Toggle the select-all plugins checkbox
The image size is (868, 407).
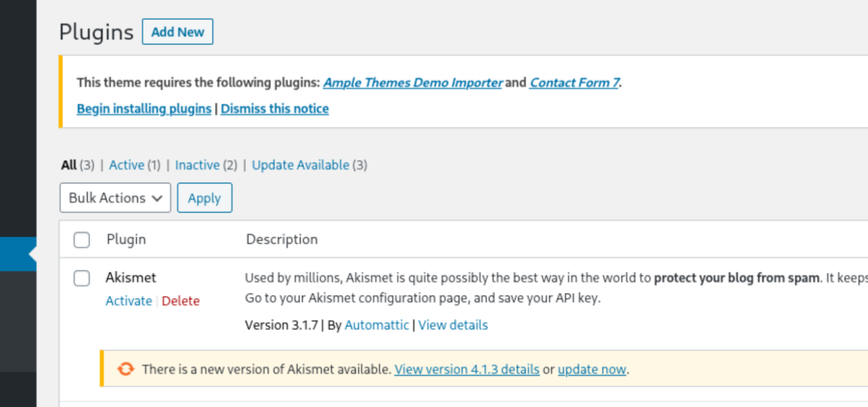[82, 240]
